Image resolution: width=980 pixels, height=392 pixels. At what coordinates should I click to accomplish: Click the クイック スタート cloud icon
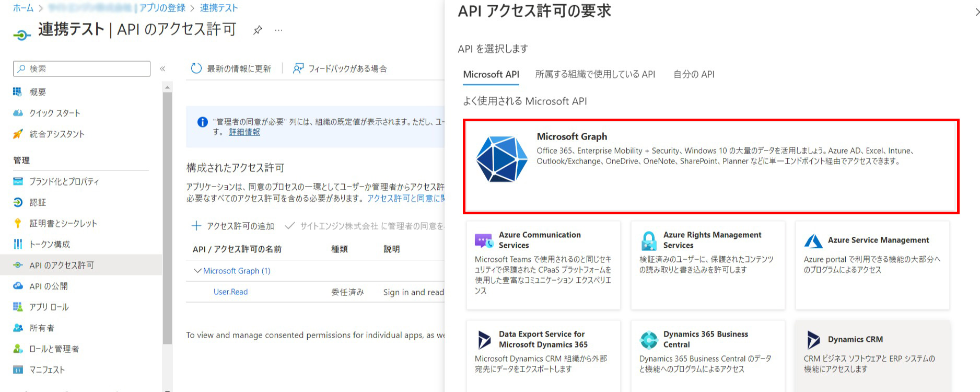[x=18, y=113]
